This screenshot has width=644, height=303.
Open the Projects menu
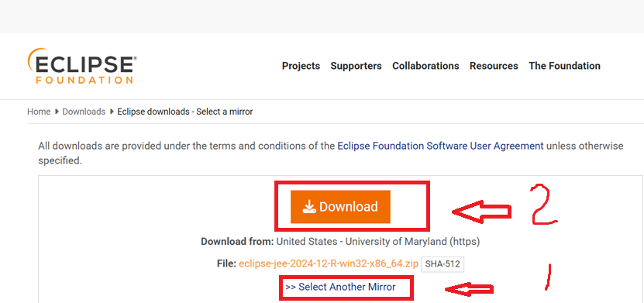click(x=301, y=66)
